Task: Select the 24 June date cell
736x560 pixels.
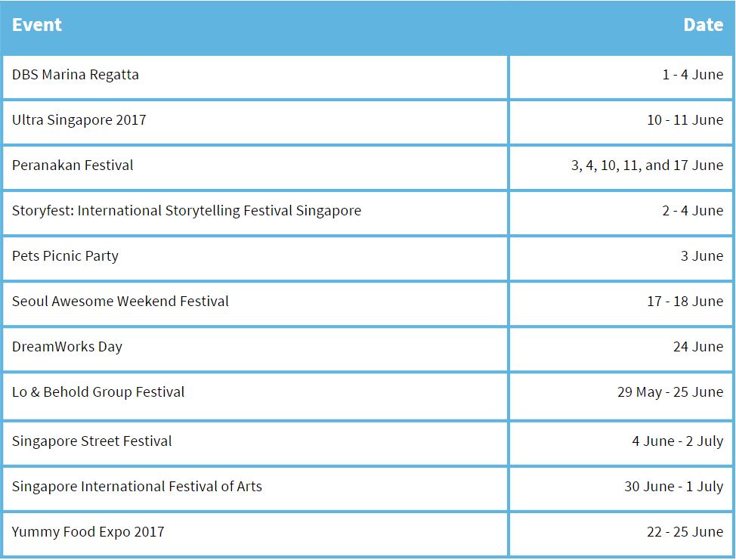Action: [697, 347]
